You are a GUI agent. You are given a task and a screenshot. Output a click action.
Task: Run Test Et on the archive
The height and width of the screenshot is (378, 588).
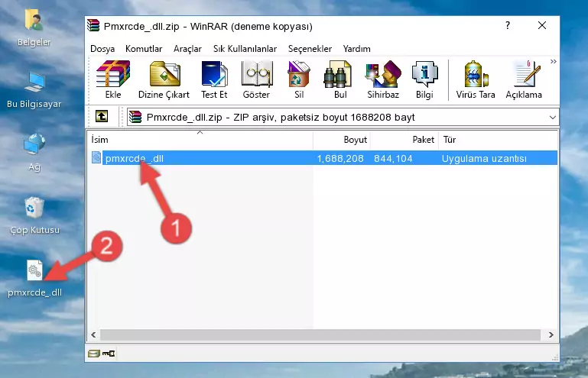(x=214, y=79)
